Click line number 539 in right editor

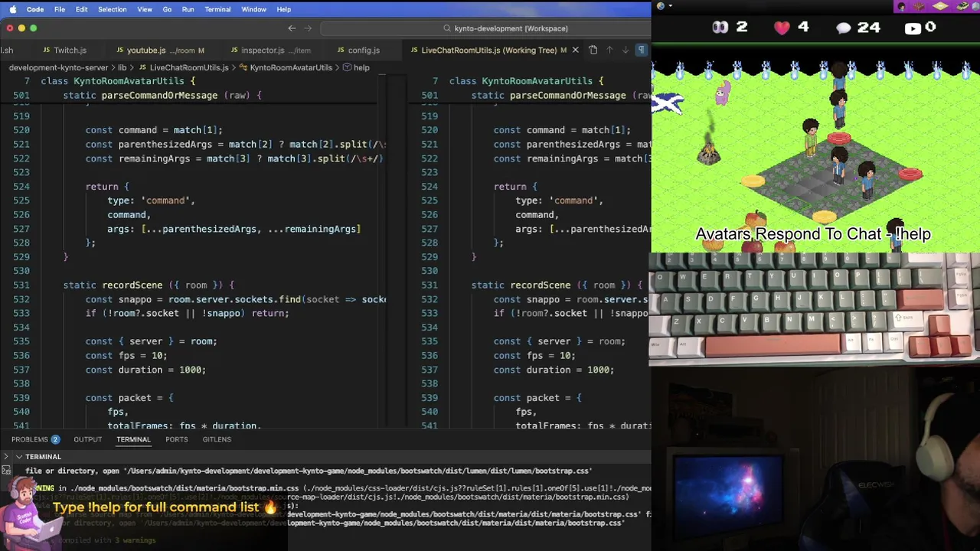coord(429,398)
